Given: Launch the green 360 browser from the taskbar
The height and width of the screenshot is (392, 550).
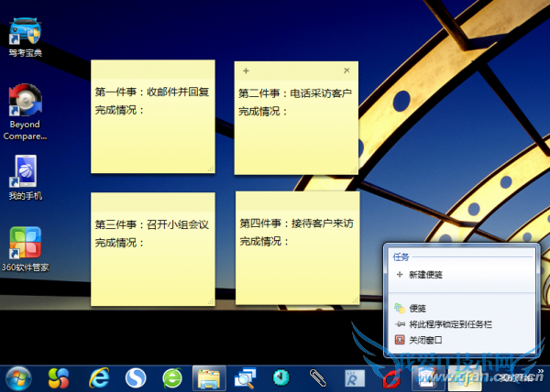Looking at the screenshot, I should click(x=172, y=378).
